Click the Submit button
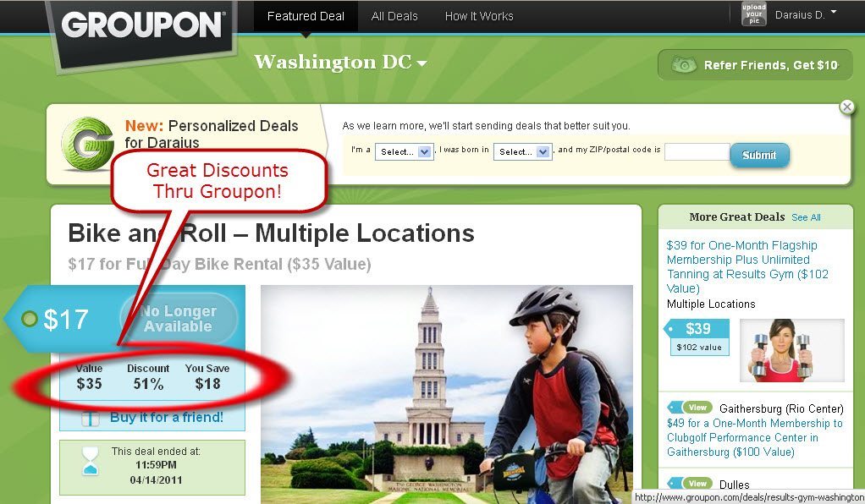This screenshot has width=865, height=504. click(x=759, y=155)
